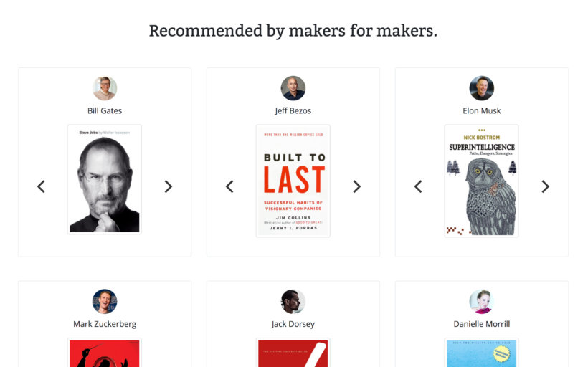This screenshot has height=367, width=588.
Task: Select Danielle Morrill's avatar
Action: (x=482, y=301)
